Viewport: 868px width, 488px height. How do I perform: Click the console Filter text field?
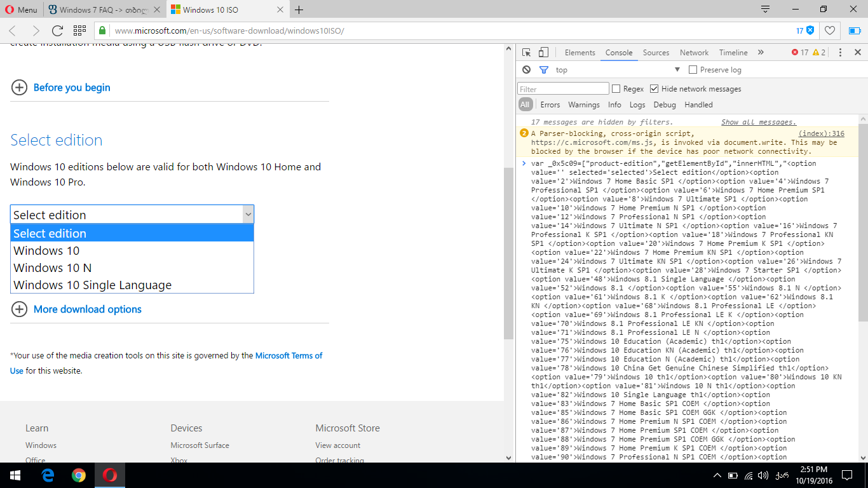(563, 89)
